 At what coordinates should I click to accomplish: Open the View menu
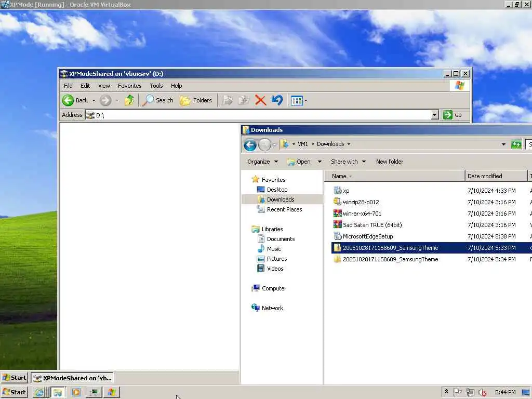click(104, 86)
